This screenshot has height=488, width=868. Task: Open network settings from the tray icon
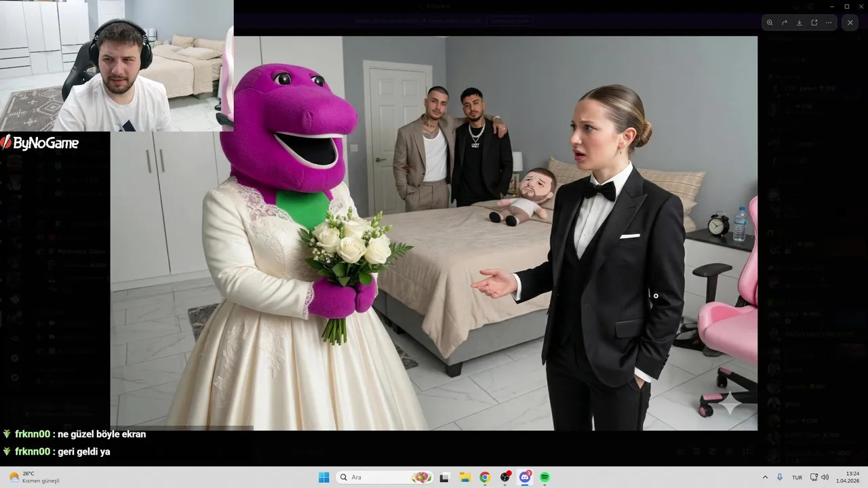814,477
